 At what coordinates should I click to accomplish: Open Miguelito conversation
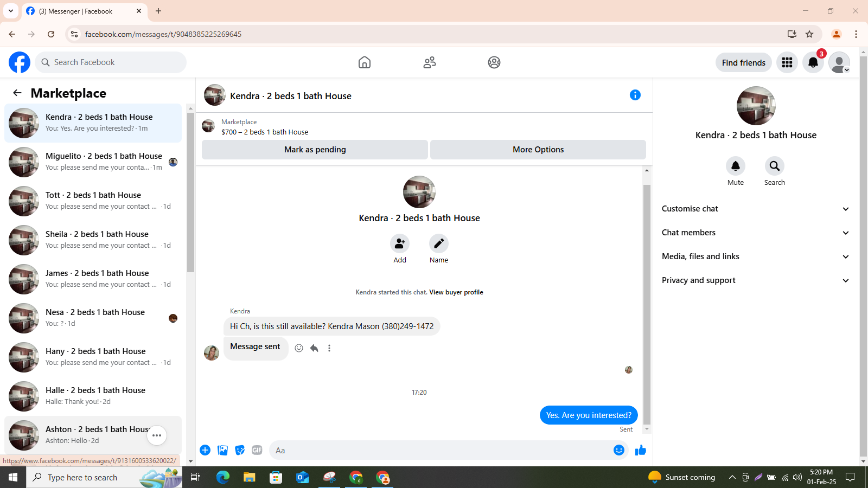coord(93,162)
